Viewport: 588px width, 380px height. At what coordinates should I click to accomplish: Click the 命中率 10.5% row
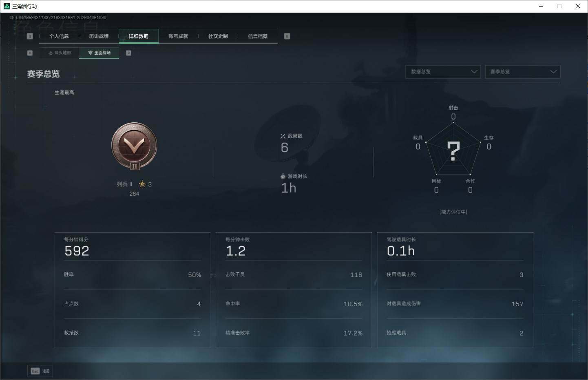coord(294,304)
